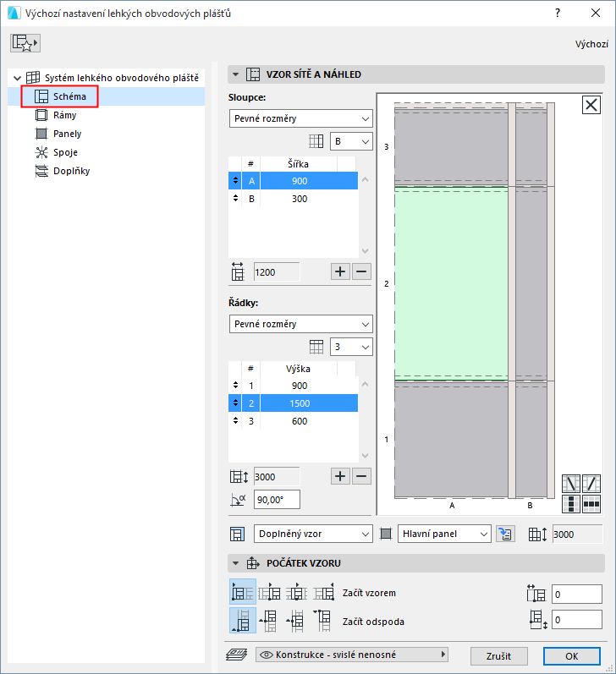Image resolution: width=616 pixels, height=674 pixels.
Task: Reorder column A using its drag handle
Action: coord(235,181)
